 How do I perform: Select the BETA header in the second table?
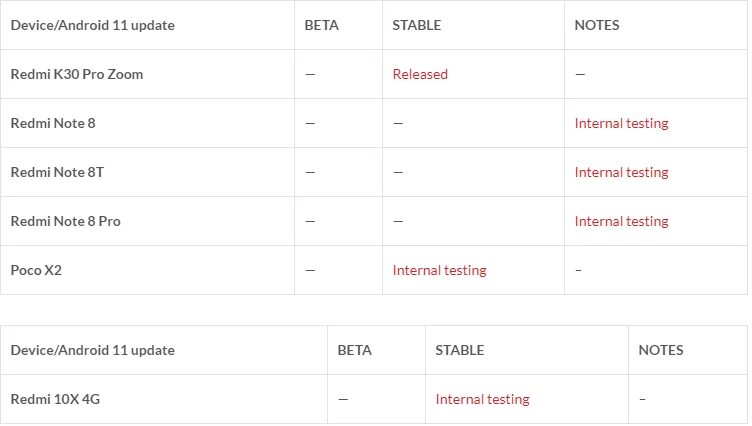tap(354, 350)
